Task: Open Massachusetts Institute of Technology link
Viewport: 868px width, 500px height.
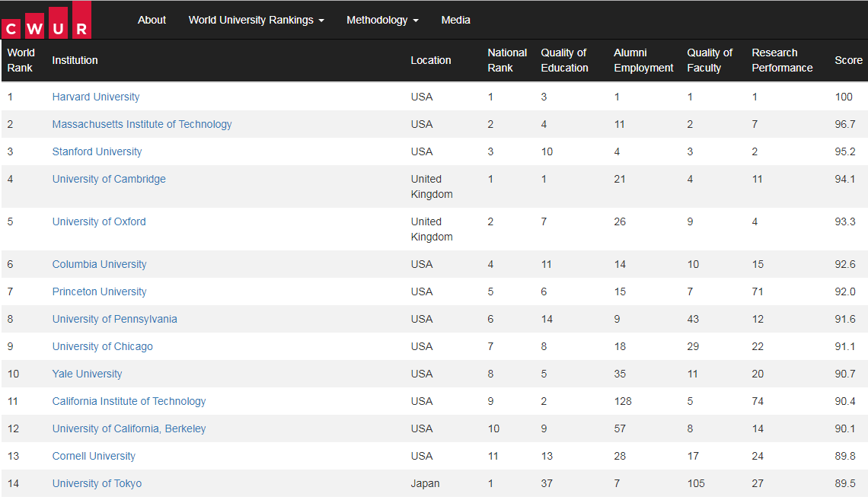Action: pyautogui.click(x=142, y=125)
